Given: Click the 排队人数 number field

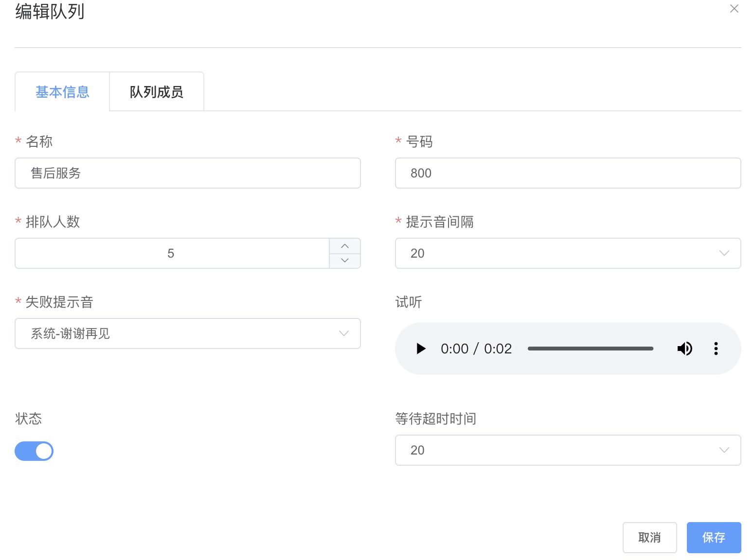Looking at the screenshot, I should [x=171, y=253].
